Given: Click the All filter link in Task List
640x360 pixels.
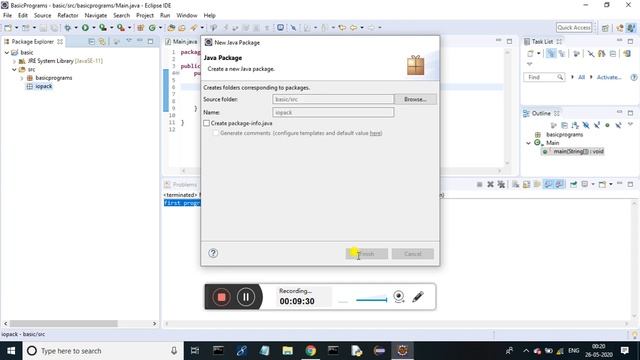Looking at the screenshot, I should 581,77.
